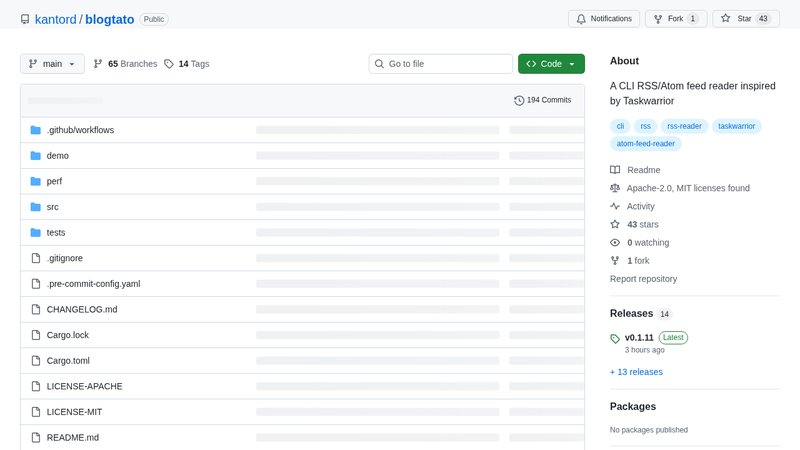Image resolution: width=800 pixels, height=450 pixels.
Task: View the 14 Tags list
Action: [x=187, y=64]
